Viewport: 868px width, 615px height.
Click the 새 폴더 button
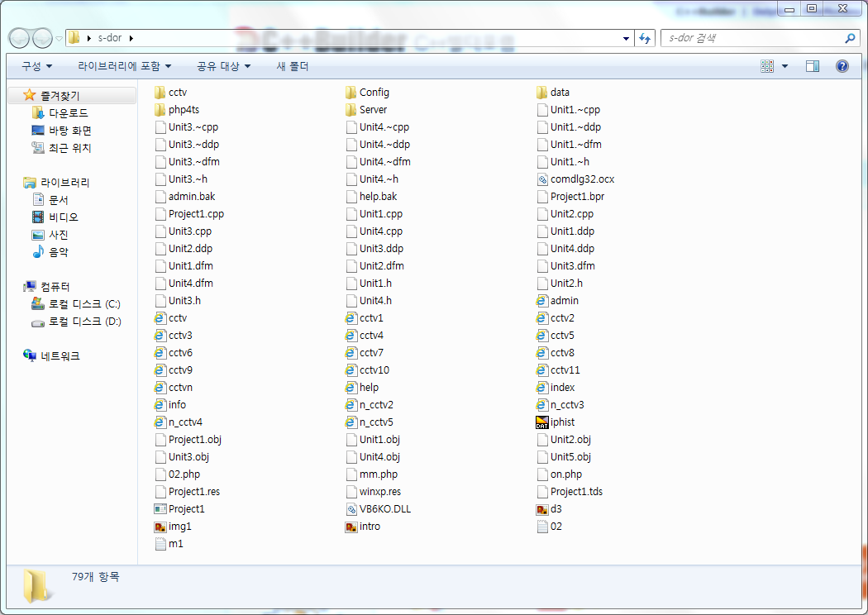[x=293, y=66]
